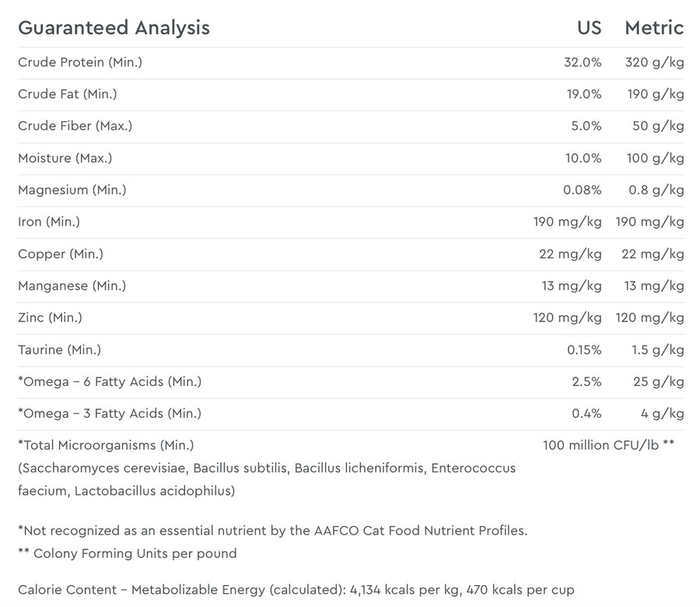The width and height of the screenshot is (700, 607).
Task: Click the 190 g/kg crude fat metric value
Action: [655, 94]
